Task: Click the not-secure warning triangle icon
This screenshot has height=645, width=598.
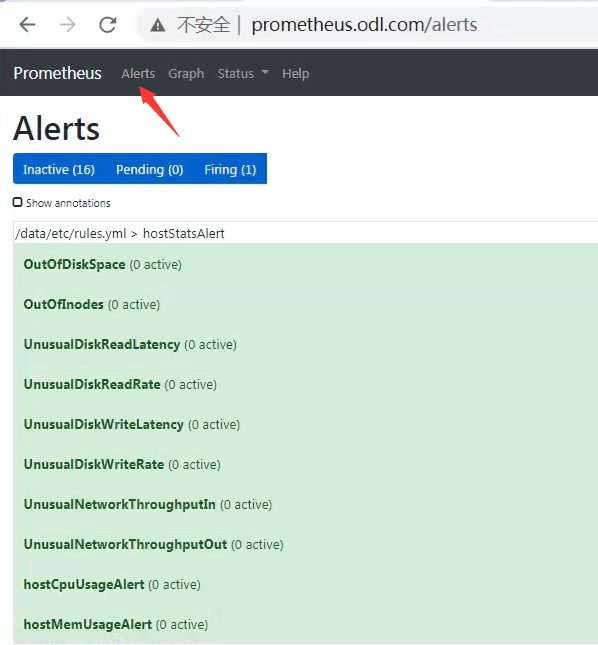Action: pyautogui.click(x=158, y=26)
